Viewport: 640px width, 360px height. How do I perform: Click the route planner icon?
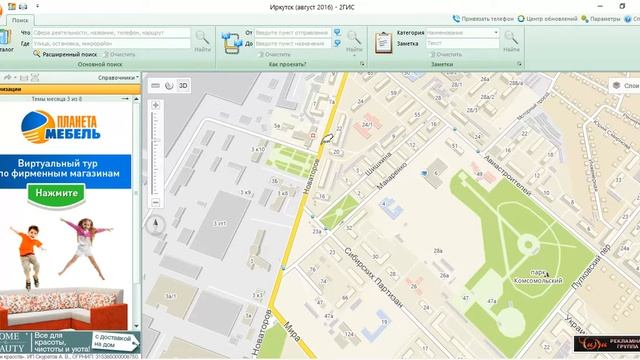click(x=232, y=43)
